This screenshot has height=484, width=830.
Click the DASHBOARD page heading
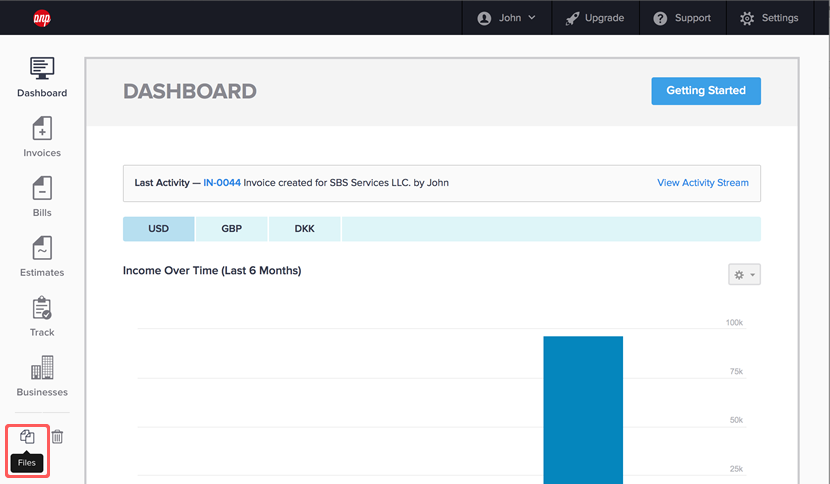[x=190, y=91]
